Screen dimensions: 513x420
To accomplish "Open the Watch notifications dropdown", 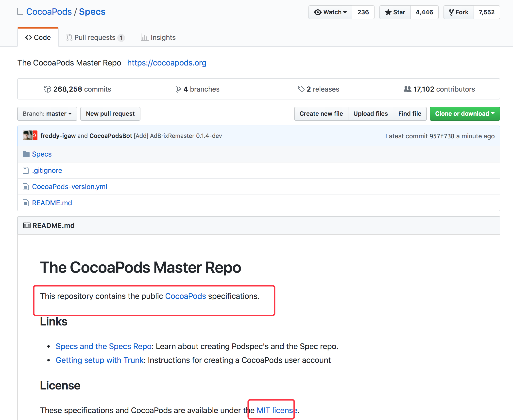I will (330, 12).
